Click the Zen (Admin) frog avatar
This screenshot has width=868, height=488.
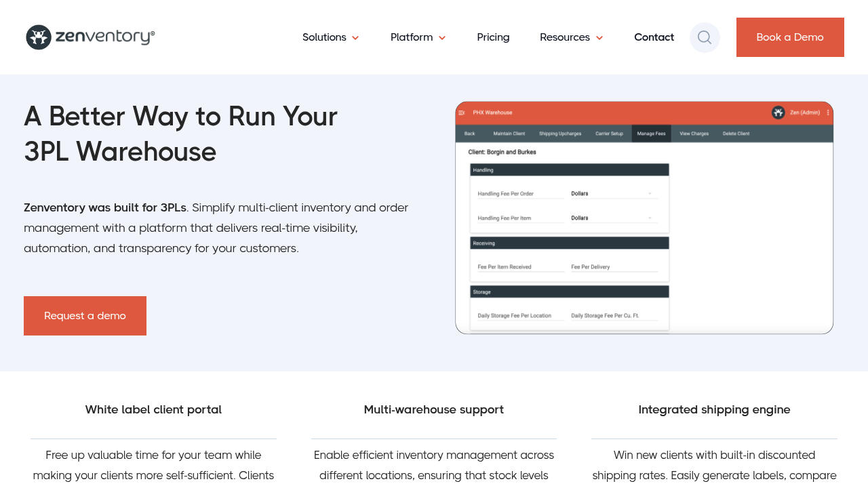pos(778,113)
